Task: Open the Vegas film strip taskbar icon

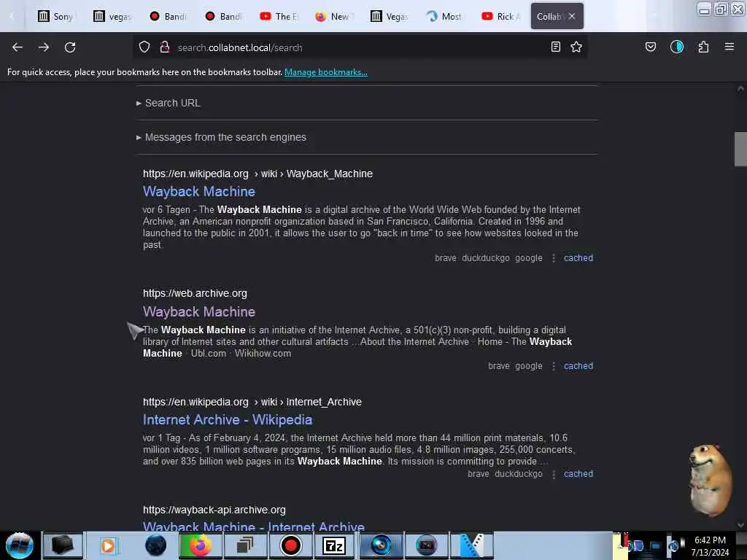Action: pyautogui.click(x=472, y=545)
